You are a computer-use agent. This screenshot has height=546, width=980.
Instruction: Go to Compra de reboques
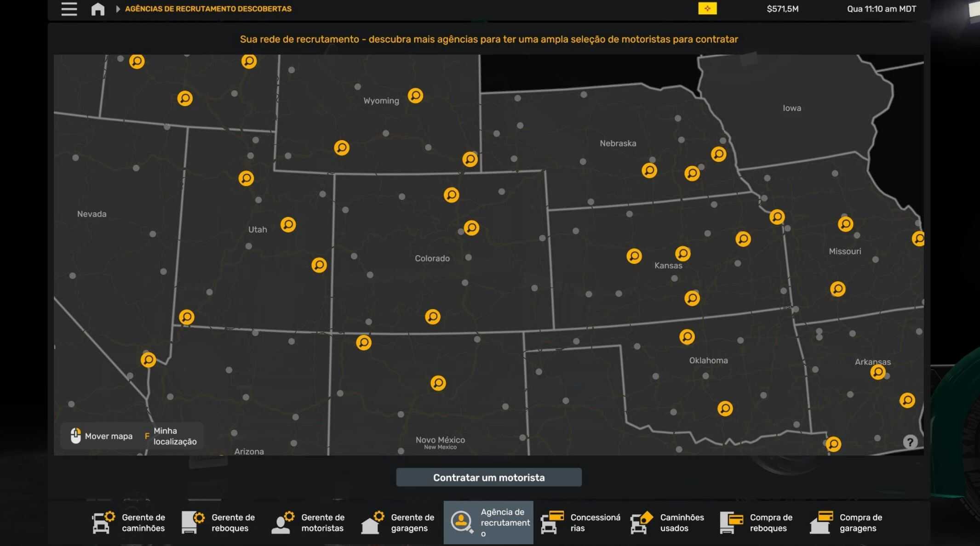point(757,523)
